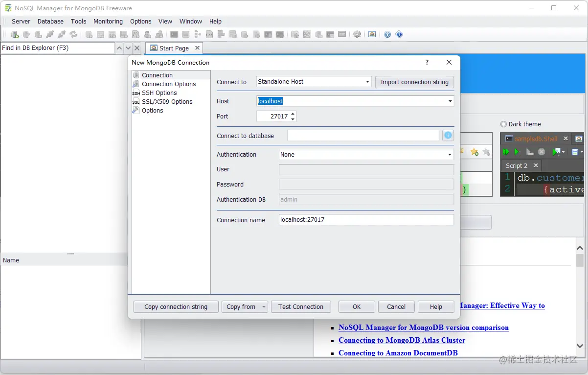The width and height of the screenshot is (588, 375).
Task: Select SSL/X509 Options in the left list
Action: point(167,102)
